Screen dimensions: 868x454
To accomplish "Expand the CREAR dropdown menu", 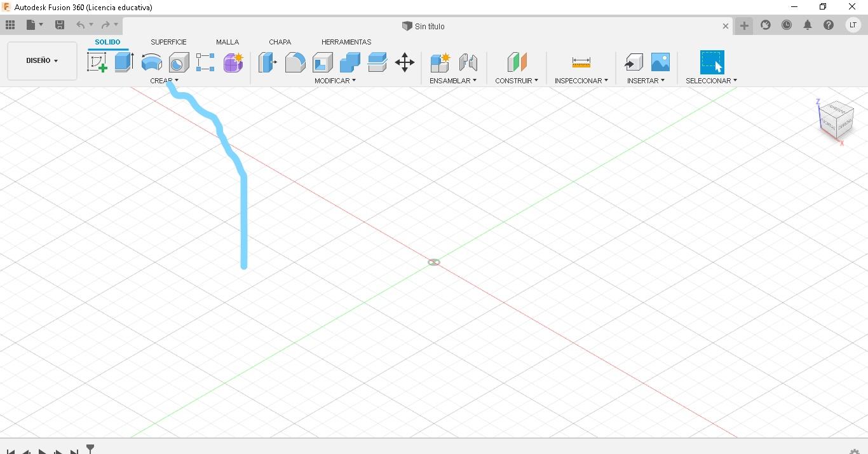I will pyautogui.click(x=164, y=81).
